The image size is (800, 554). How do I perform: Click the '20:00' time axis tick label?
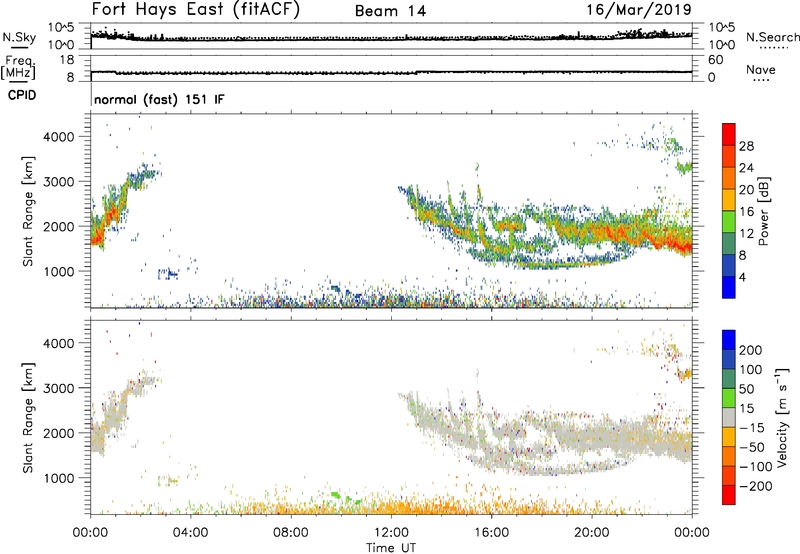coord(591,533)
